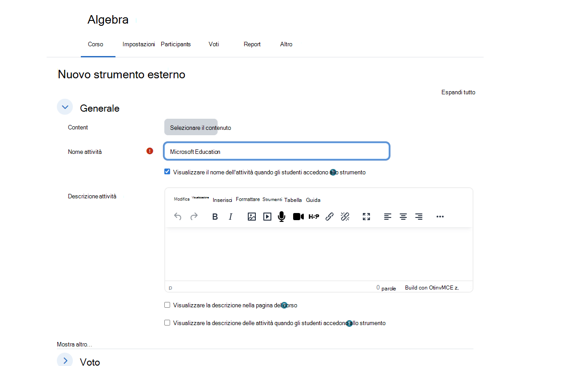The width and height of the screenshot is (588, 366).
Task: Insert an image into the description
Action: tap(252, 217)
